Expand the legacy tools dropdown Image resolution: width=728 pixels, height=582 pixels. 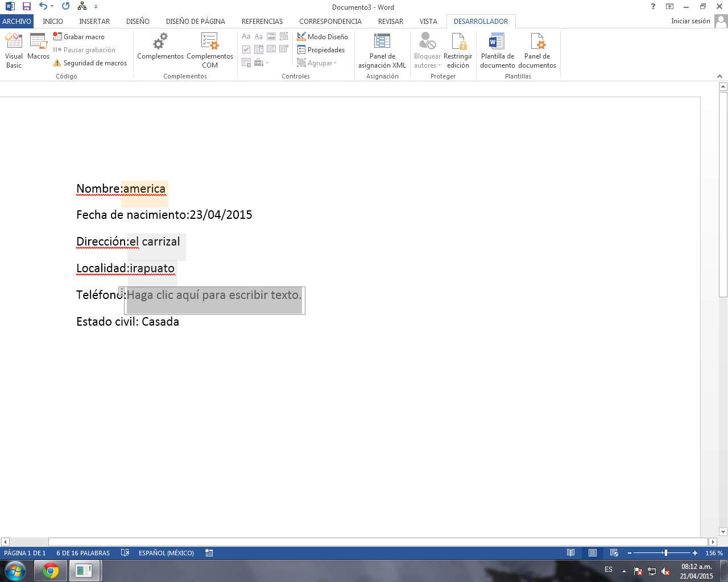point(261,63)
